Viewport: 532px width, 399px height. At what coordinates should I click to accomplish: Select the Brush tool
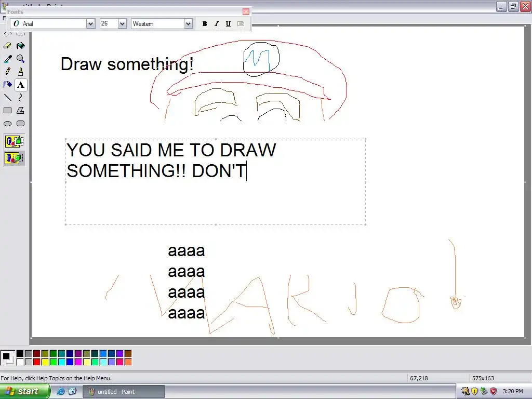coord(21,72)
